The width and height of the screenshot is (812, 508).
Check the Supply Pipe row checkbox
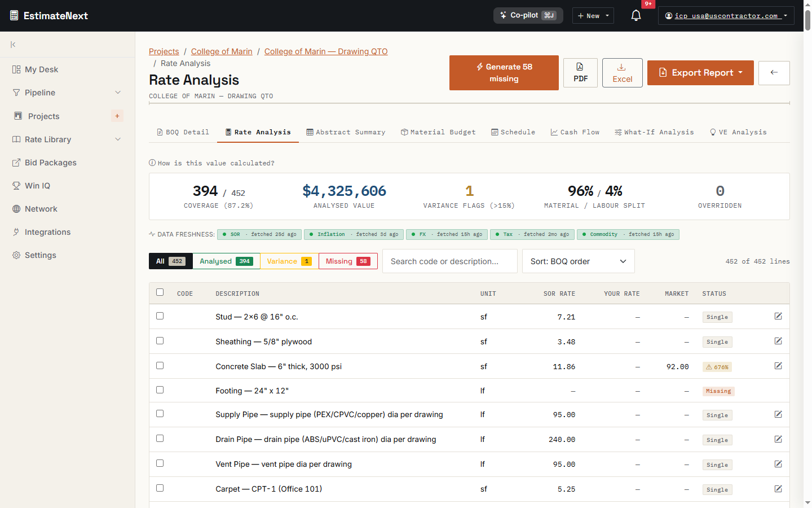[160, 414]
